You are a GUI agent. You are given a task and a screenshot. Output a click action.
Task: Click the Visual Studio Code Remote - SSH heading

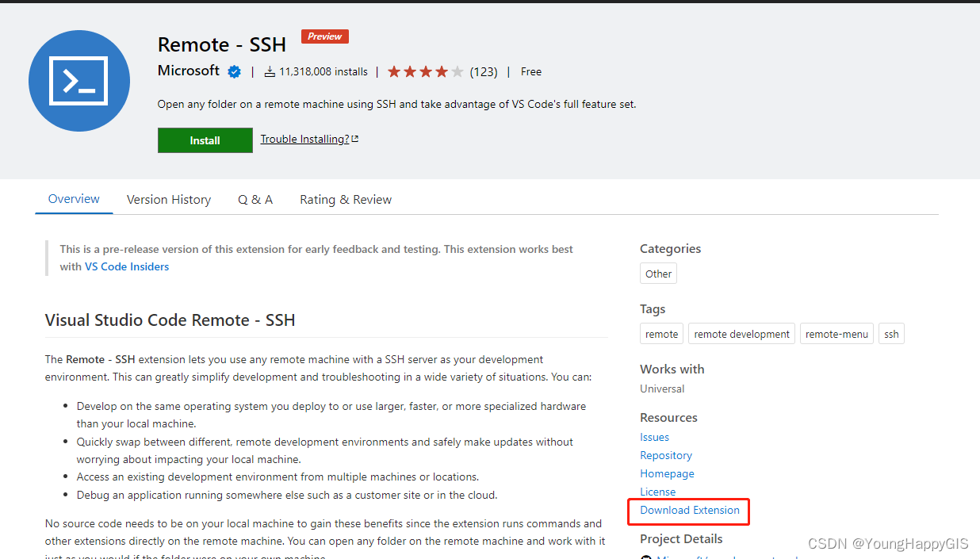[170, 320]
